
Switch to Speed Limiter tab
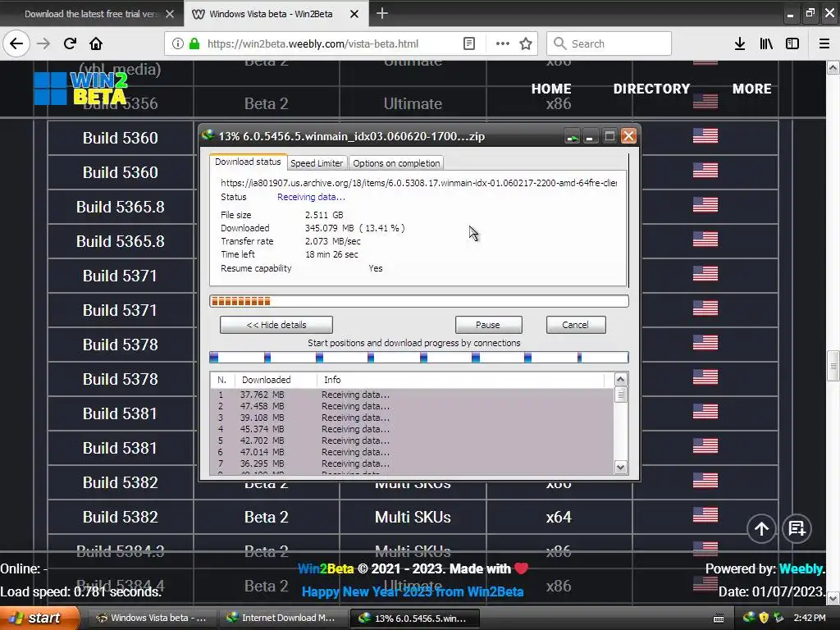pyautogui.click(x=317, y=163)
